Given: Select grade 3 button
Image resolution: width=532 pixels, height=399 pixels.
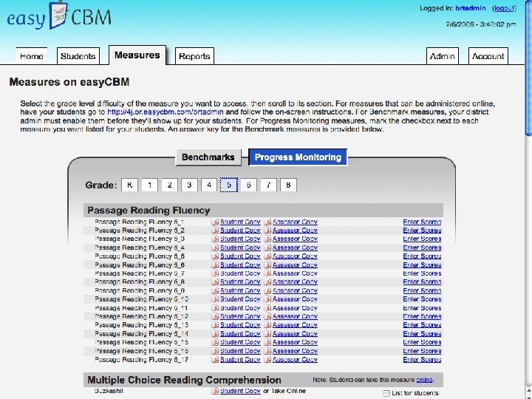Looking at the screenshot, I should coord(189,185).
